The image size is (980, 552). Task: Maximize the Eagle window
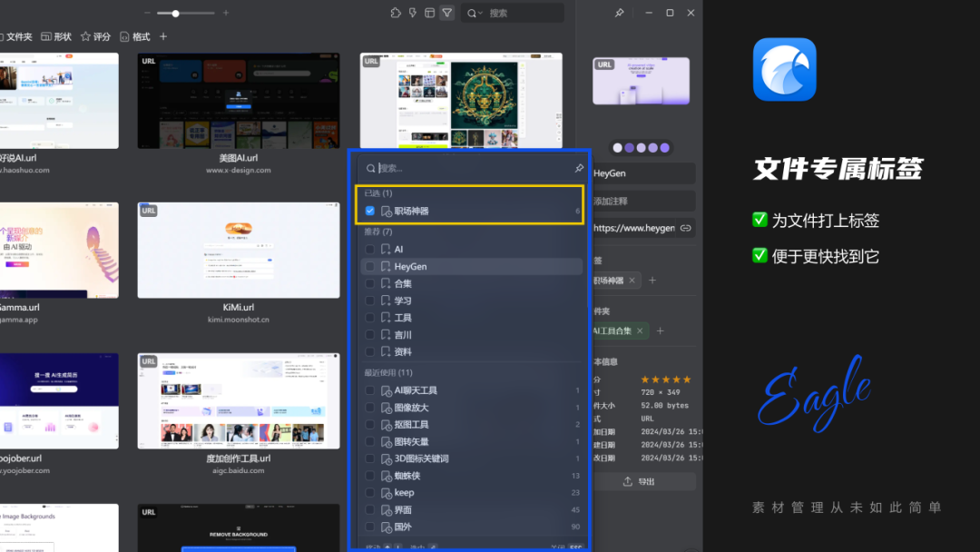click(670, 13)
